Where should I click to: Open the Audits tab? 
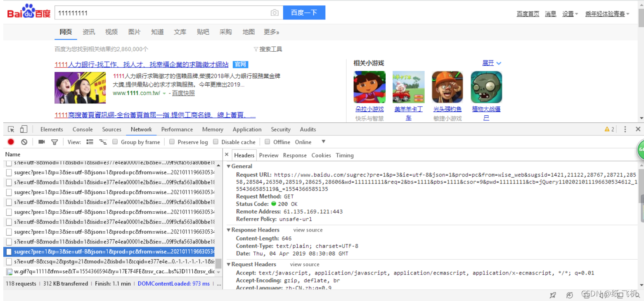[x=308, y=129]
